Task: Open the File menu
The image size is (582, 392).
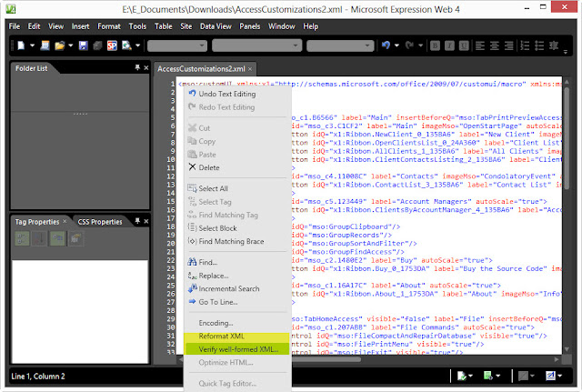Action: (x=15, y=26)
